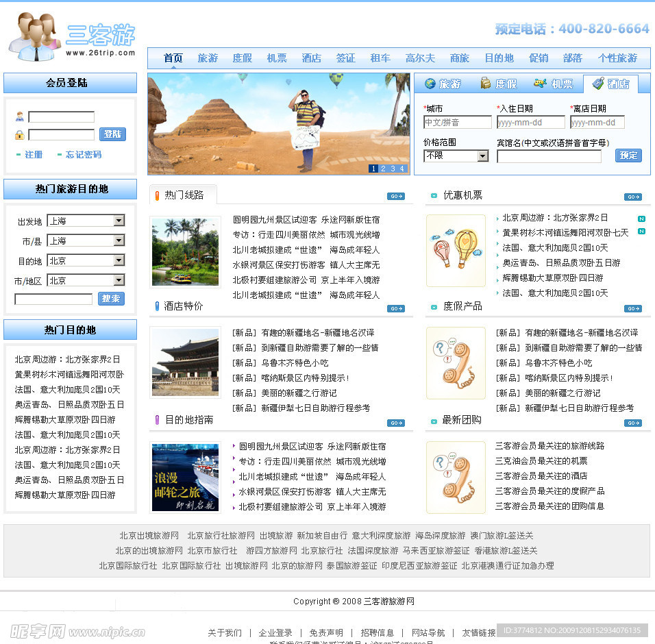Switch to the 首页 navigation tab
Screen dimensions: 655x644
point(173,58)
